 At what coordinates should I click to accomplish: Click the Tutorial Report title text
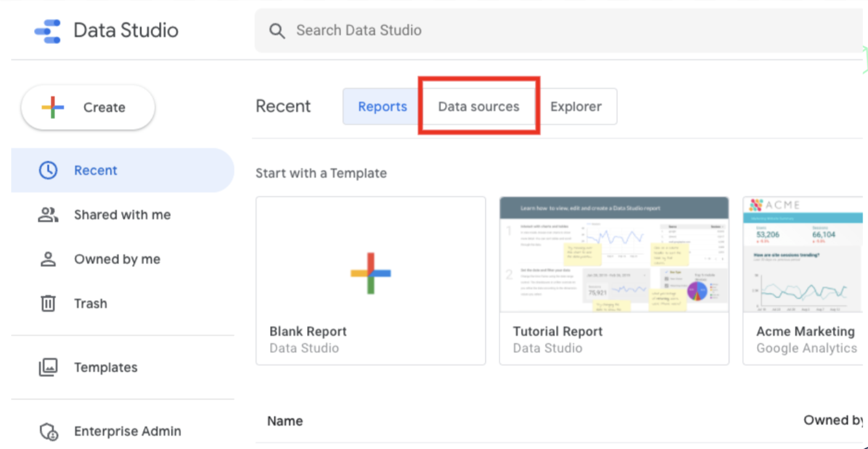click(558, 331)
